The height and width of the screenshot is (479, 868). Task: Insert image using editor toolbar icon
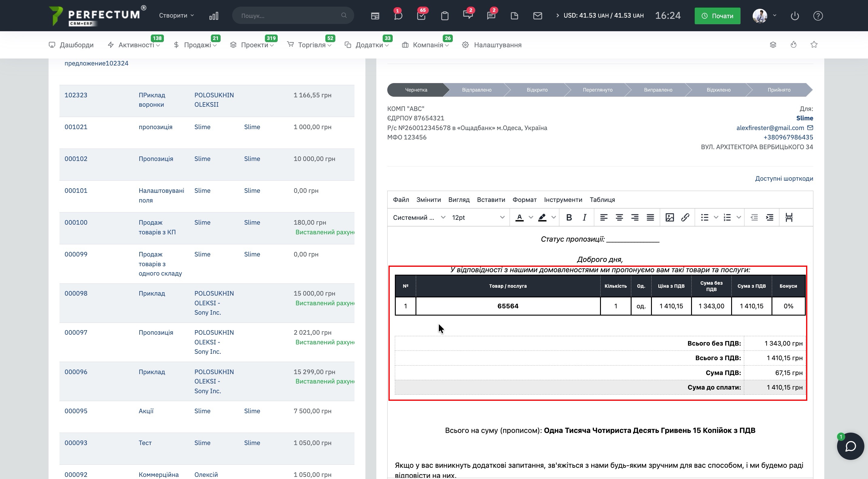coord(670,217)
